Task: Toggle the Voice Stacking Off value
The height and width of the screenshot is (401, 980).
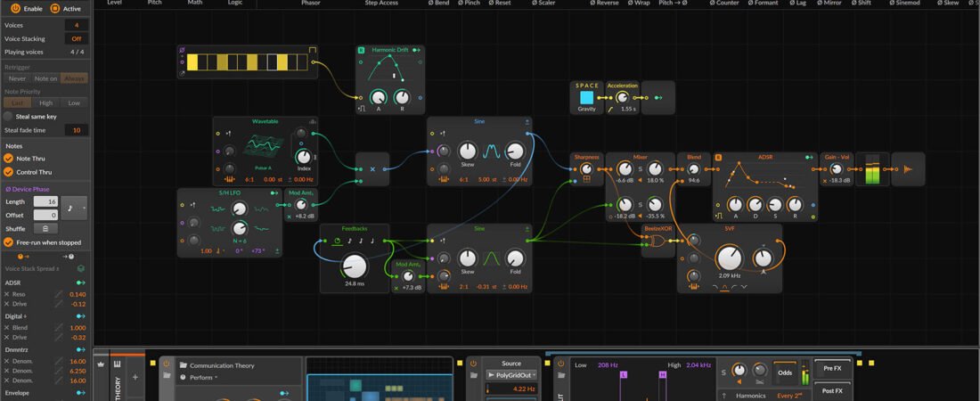Action: [77, 39]
